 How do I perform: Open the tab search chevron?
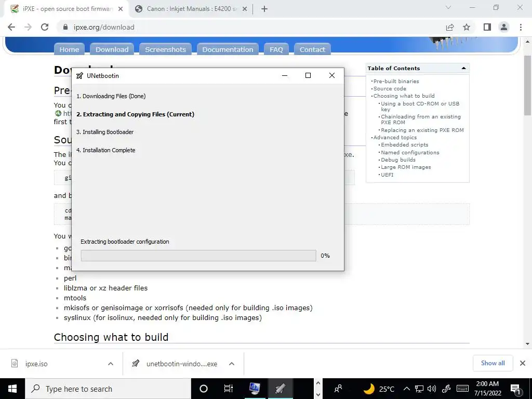click(x=448, y=7)
